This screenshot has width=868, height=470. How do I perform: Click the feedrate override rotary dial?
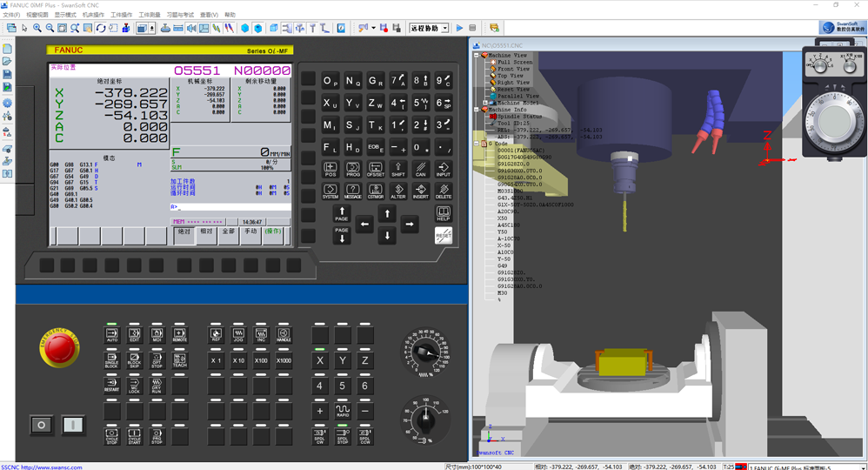tap(425, 352)
